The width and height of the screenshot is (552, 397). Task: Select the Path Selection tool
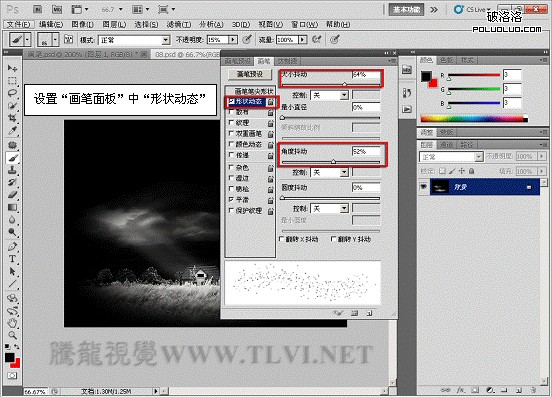pyautogui.click(x=12, y=271)
